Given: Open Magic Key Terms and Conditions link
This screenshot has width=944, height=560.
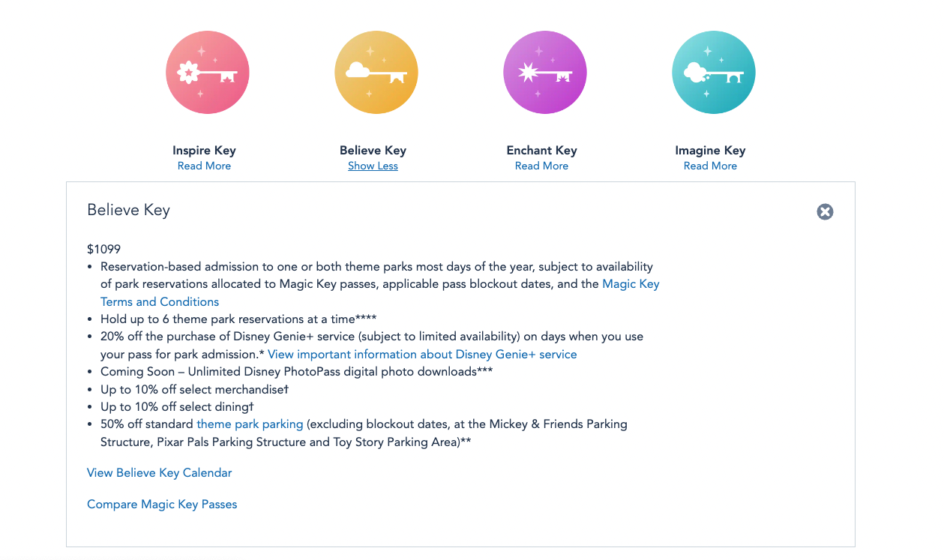Looking at the screenshot, I should pos(160,302).
